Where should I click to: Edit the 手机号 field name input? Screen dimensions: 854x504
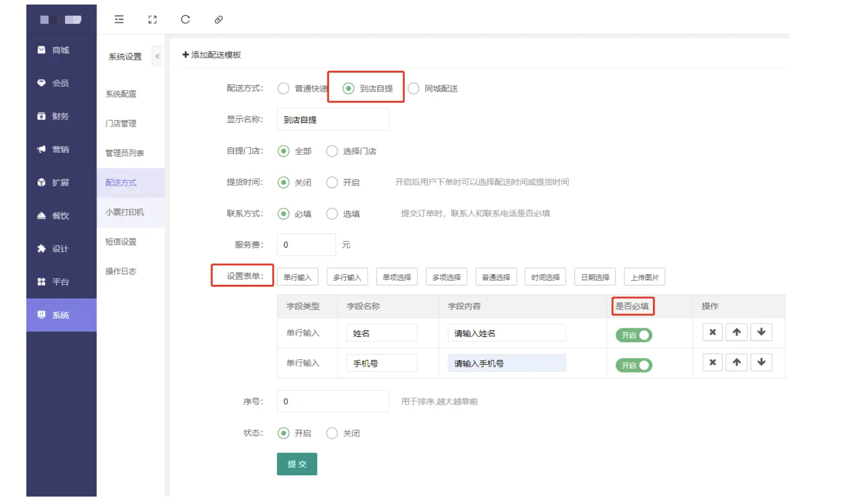click(x=382, y=363)
